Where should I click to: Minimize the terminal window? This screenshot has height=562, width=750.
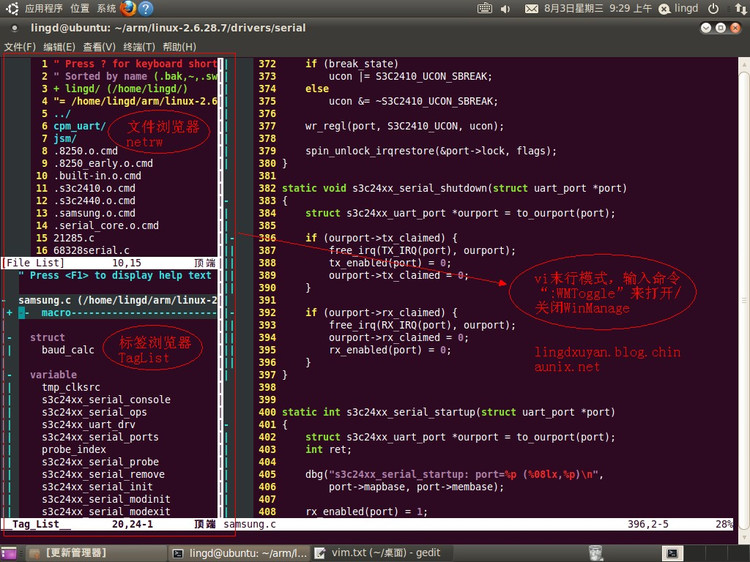point(706,28)
